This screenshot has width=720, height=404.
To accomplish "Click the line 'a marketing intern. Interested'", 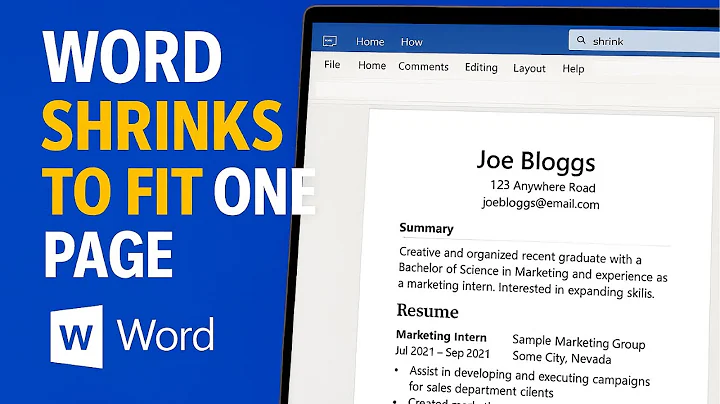I will (526, 289).
